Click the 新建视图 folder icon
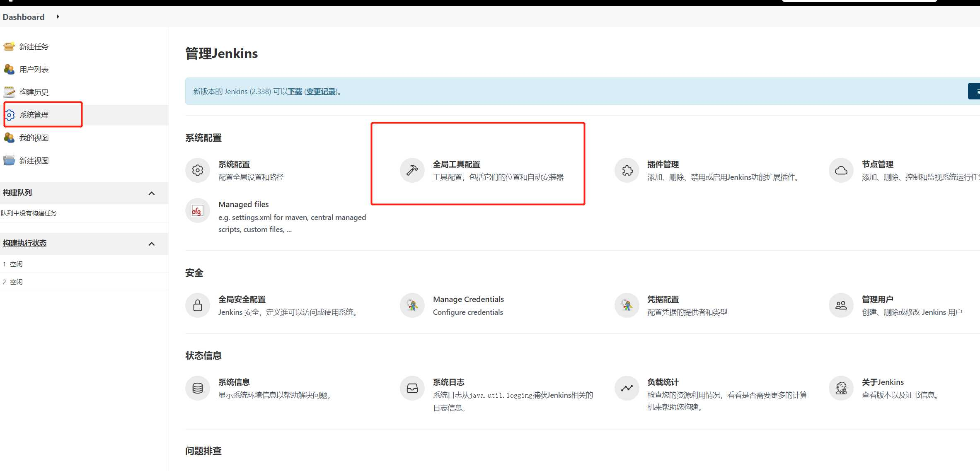Screen dimensions: 980x471 (x=9, y=160)
